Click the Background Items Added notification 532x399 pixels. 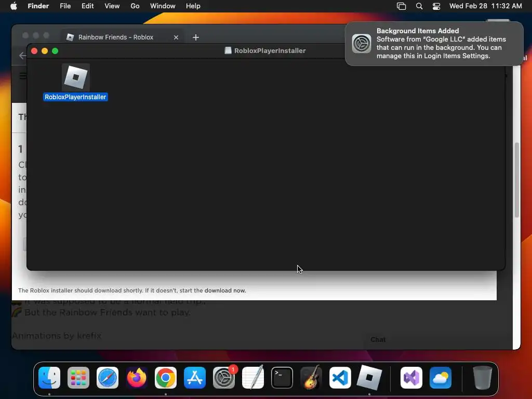click(434, 44)
